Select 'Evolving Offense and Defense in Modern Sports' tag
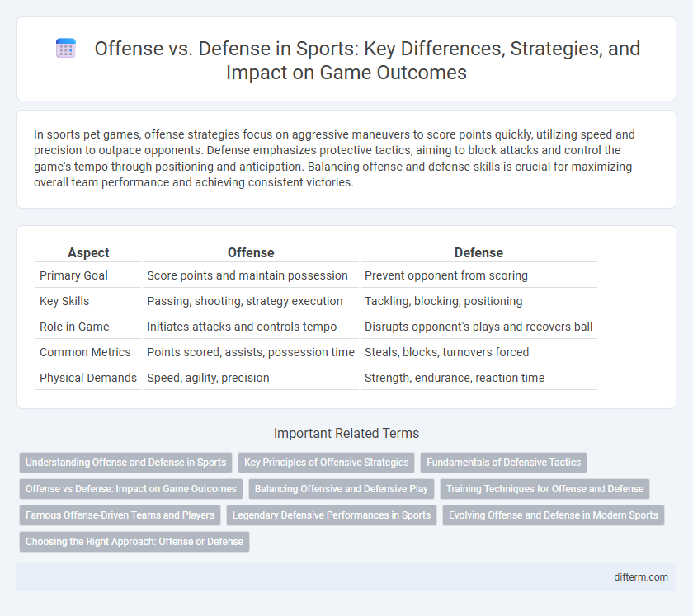693x616 pixels. click(554, 515)
